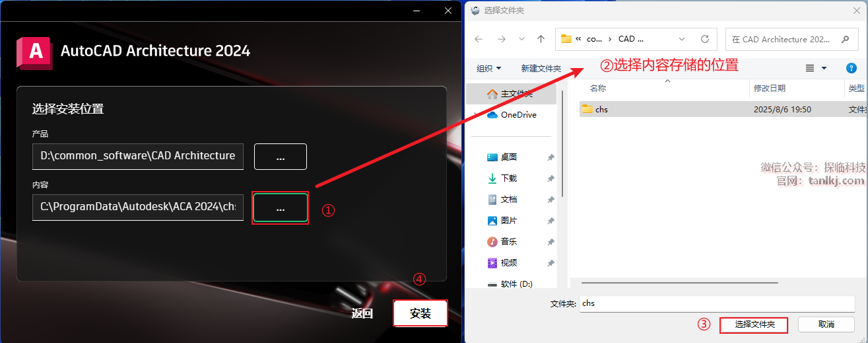The width and height of the screenshot is (868, 343).
Task: Click the CAD breadcrumb in address bar
Action: pyautogui.click(x=630, y=39)
